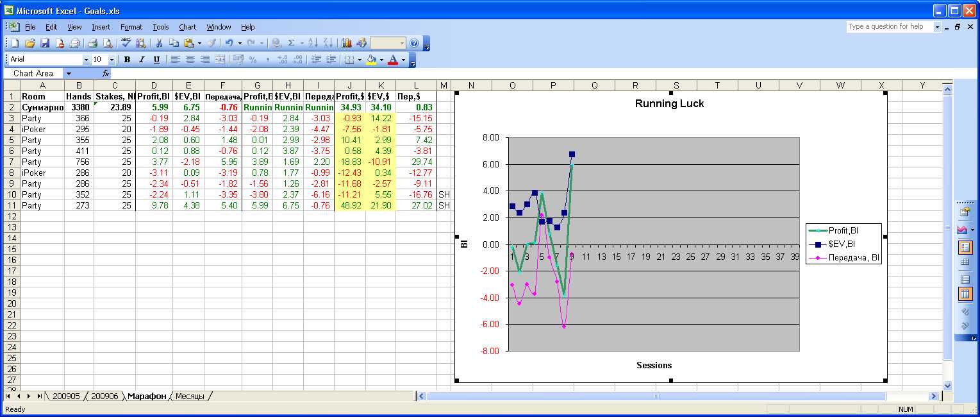Open the Chart Type dropdown arrow
980x417 pixels.
click(x=972, y=230)
